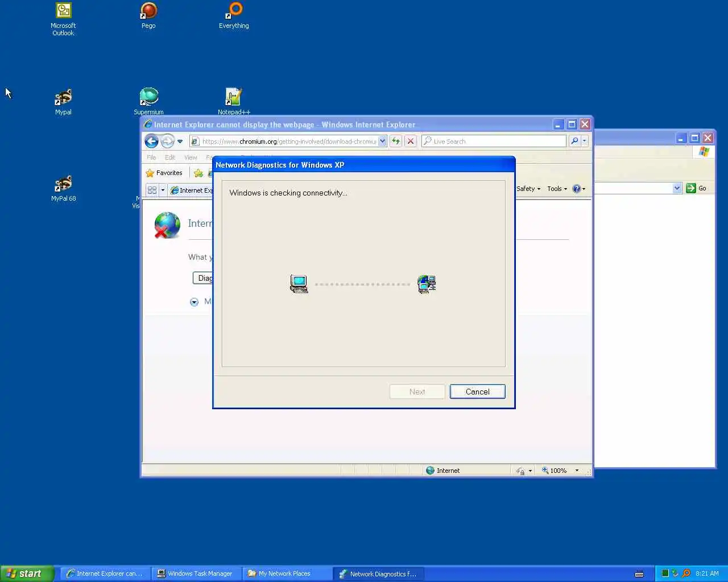Select the Mypal raccoon desktop icon
The image size is (728, 582).
[63, 102]
